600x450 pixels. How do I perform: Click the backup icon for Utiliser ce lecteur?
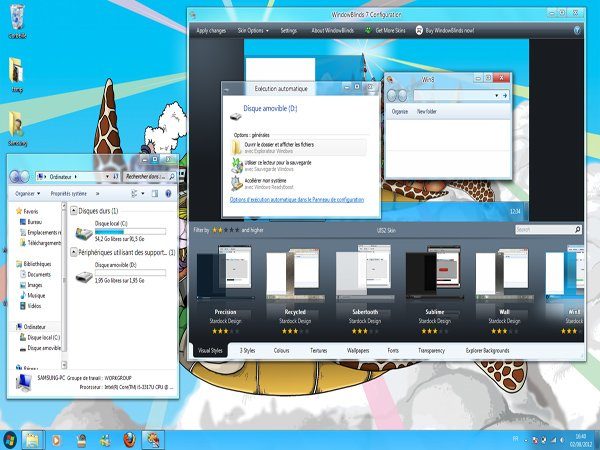click(237, 165)
